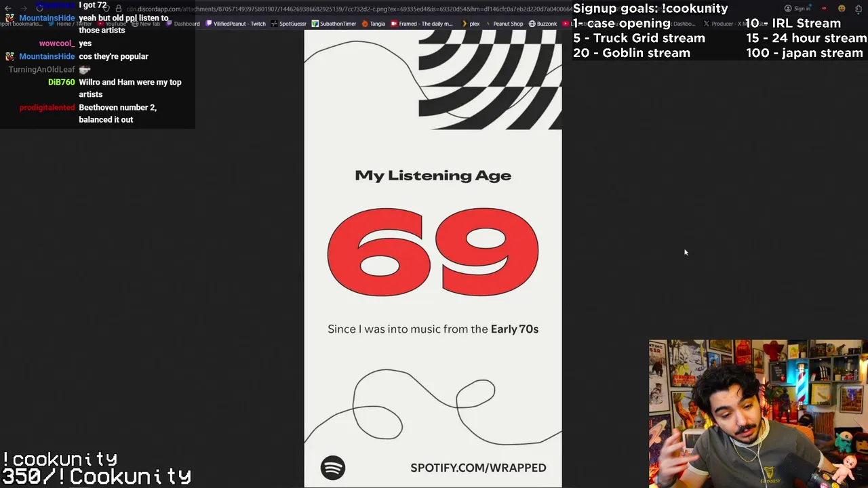This screenshot has width=868, height=488.
Task: Click the '20 - Goblin stream' goal text
Action: pos(631,53)
